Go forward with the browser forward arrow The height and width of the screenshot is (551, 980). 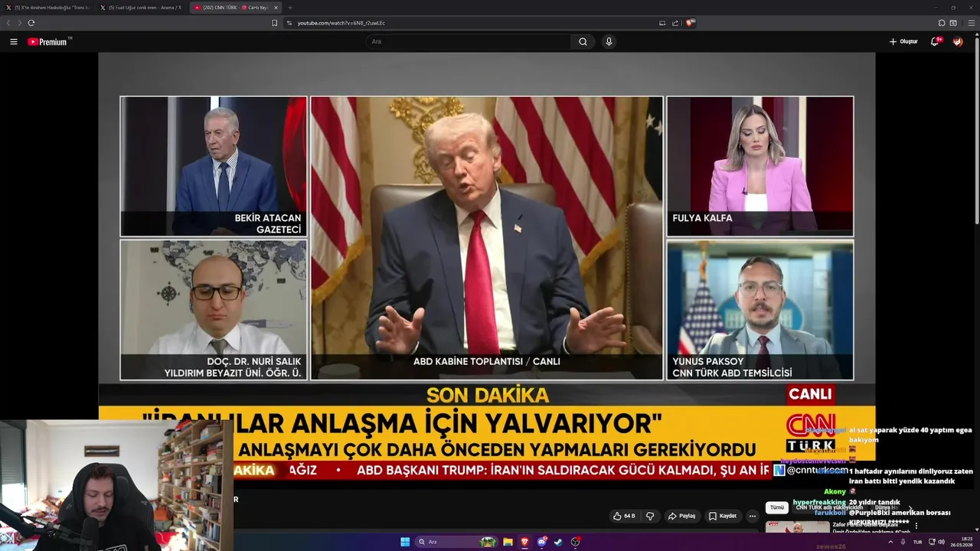pyautogui.click(x=20, y=23)
